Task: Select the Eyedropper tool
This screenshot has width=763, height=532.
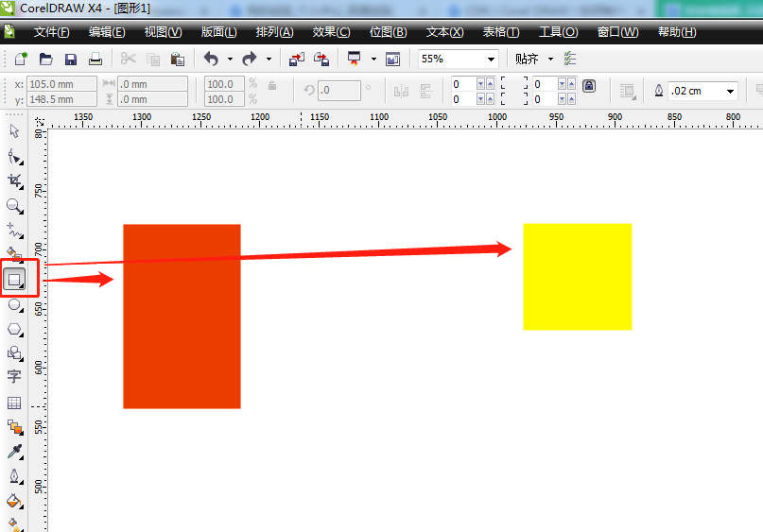Action: pos(14,453)
